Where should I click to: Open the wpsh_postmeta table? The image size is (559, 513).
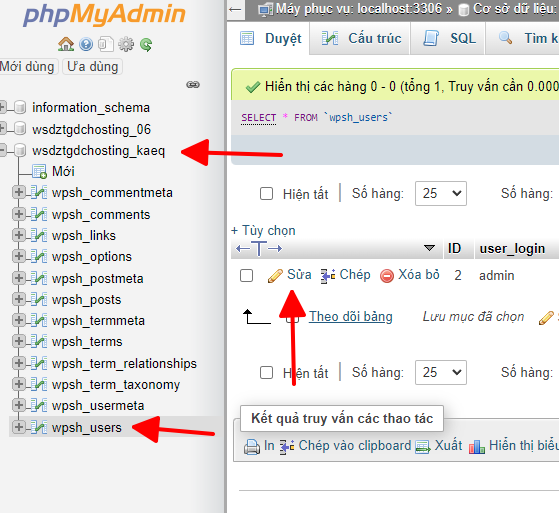click(98, 279)
